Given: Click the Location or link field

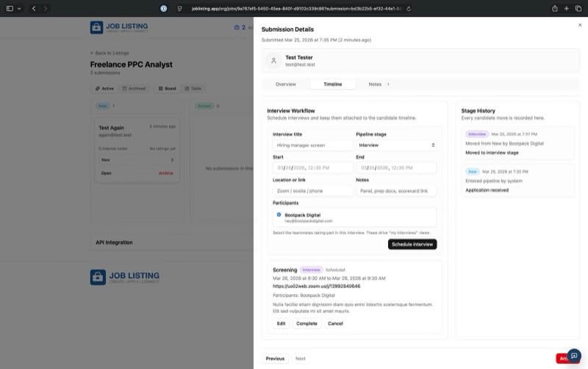Looking at the screenshot, I should click(313, 191).
